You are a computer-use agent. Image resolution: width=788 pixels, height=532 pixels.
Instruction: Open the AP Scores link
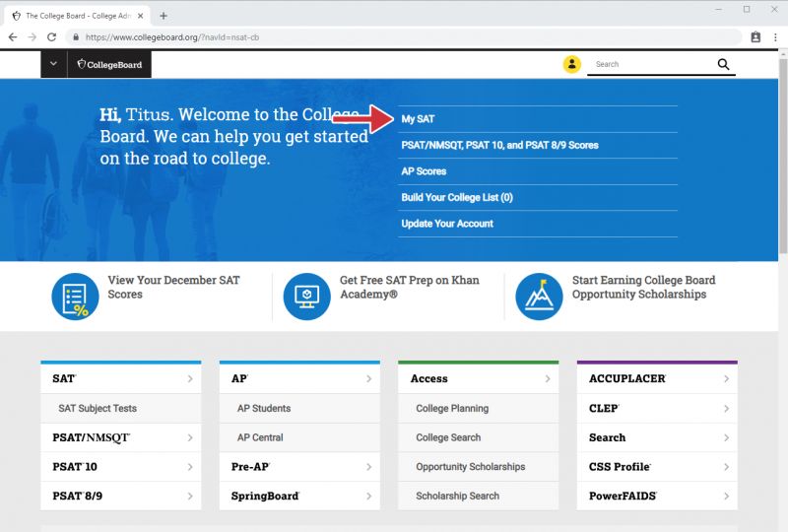point(424,171)
